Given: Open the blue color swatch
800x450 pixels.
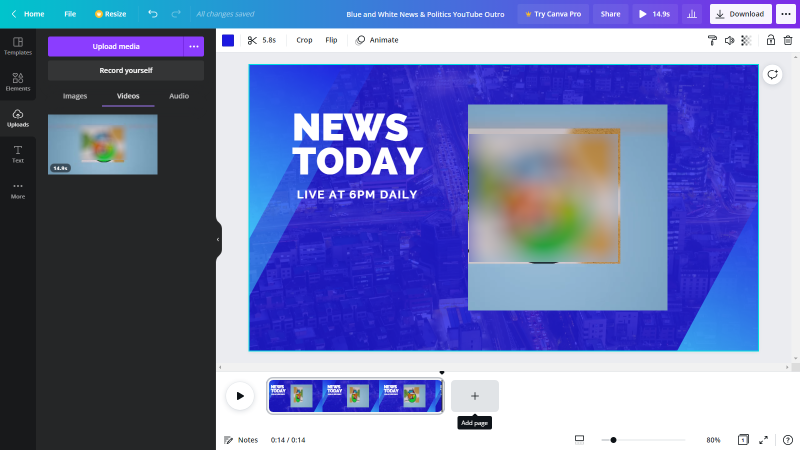Looking at the screenshot, I should pyautogui.click(x=228, y=40).
